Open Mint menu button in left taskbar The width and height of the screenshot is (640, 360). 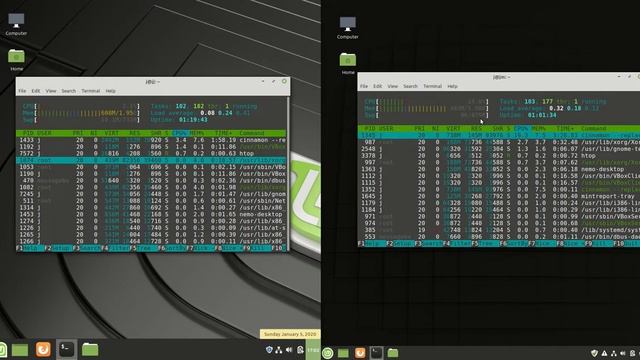click(2, 350)
